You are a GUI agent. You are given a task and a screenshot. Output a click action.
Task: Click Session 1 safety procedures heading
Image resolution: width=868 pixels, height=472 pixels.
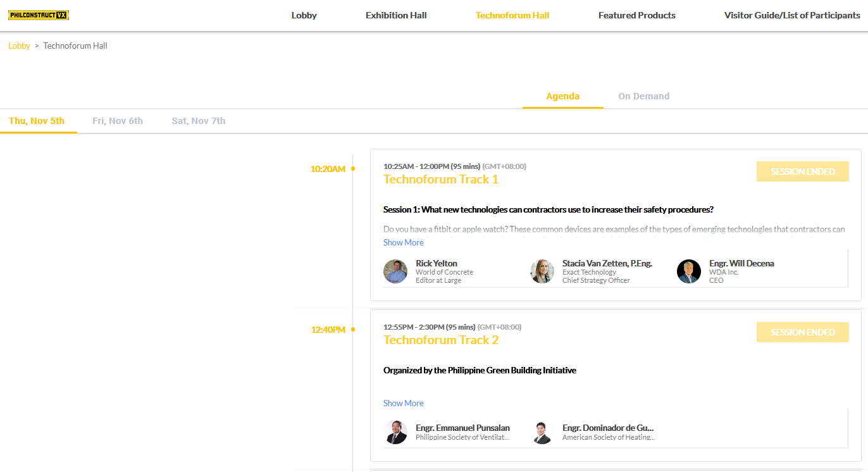click(549, 209)
